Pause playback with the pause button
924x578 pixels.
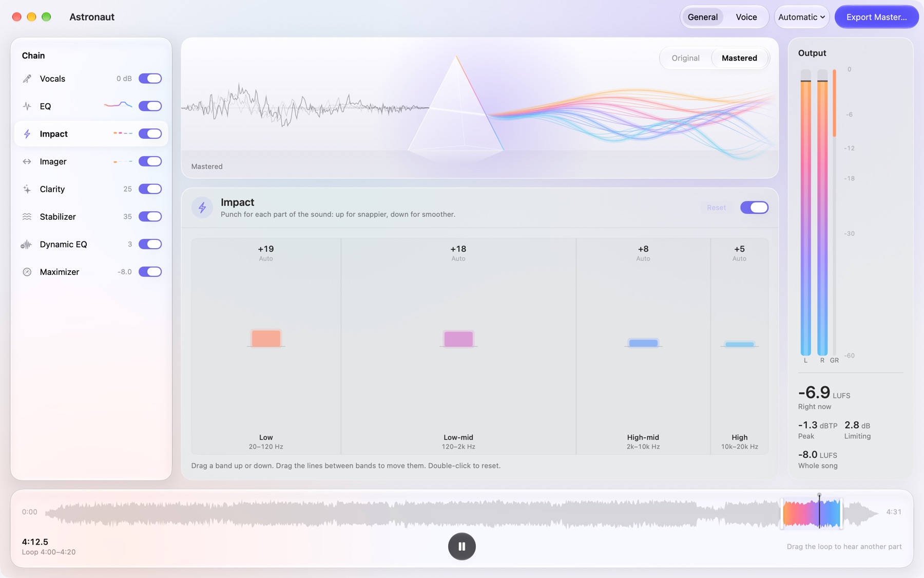click(x=462, y=547)
